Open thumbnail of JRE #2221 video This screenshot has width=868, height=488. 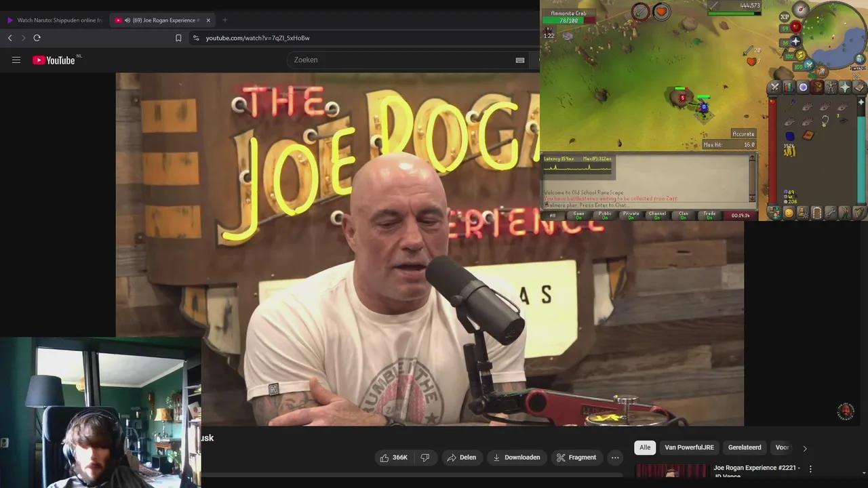(671, 471)
